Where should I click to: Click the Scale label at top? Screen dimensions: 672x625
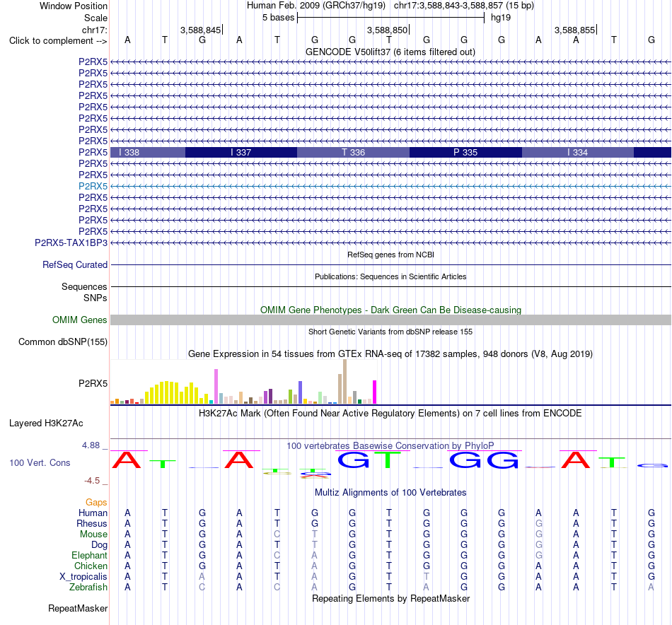click(x=95, y=18)
